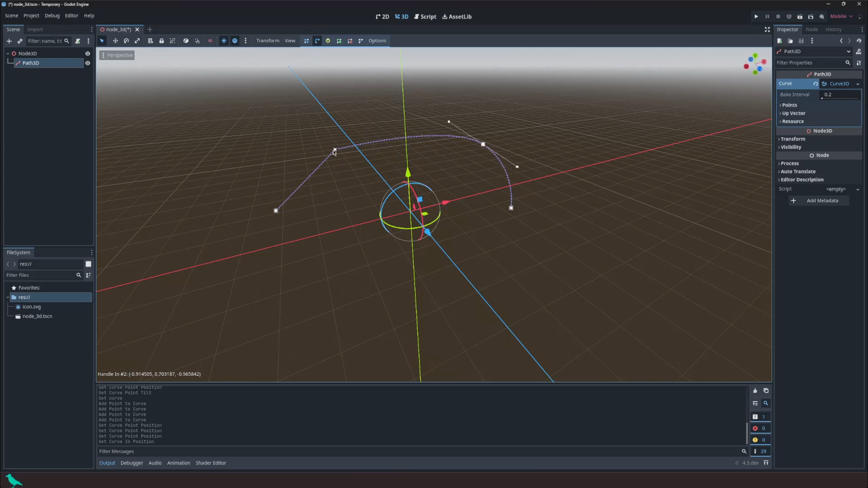The width and height of the screenshot is (868, 488).
Task: Click the Path3D Add Point tool
Action: point(339,41)
